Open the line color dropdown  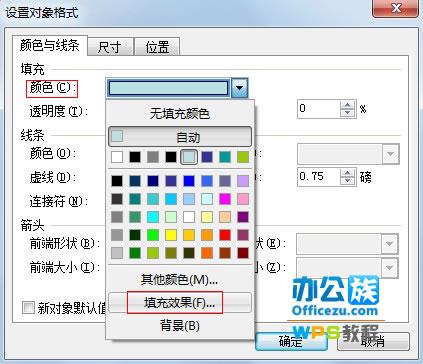pos(390,154)
